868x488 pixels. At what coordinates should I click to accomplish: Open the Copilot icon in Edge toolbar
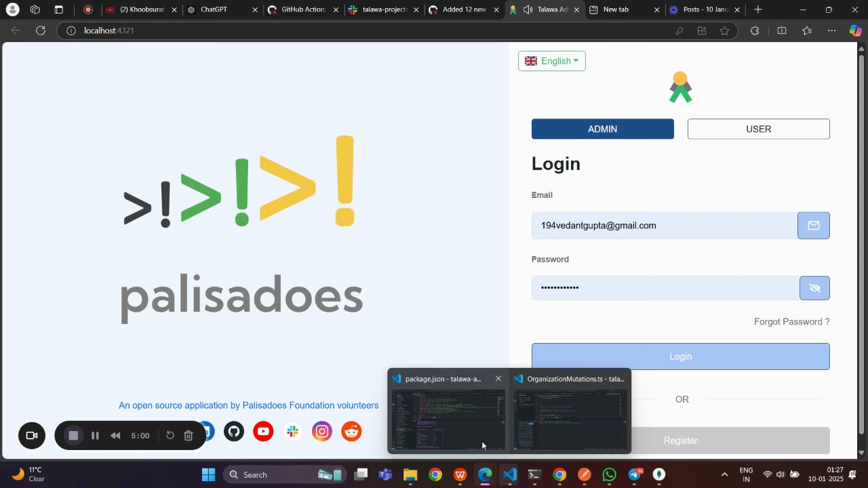point(856,30)
